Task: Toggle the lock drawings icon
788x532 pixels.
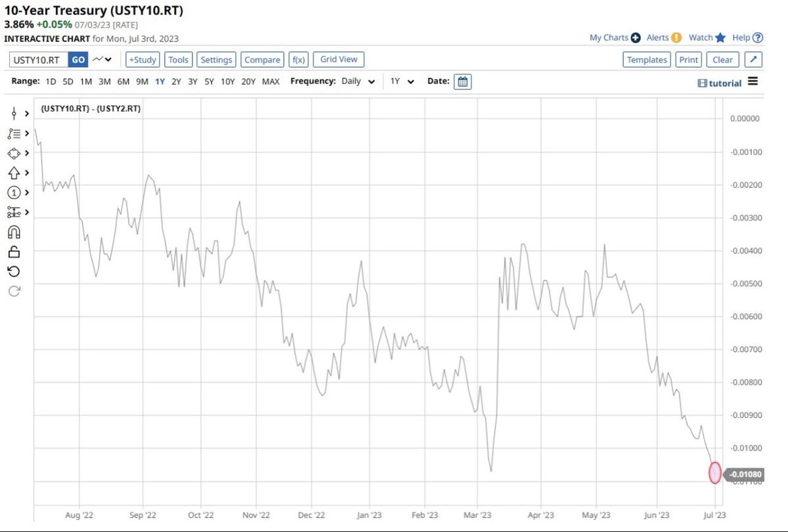Action: click(x=14, y=252)
